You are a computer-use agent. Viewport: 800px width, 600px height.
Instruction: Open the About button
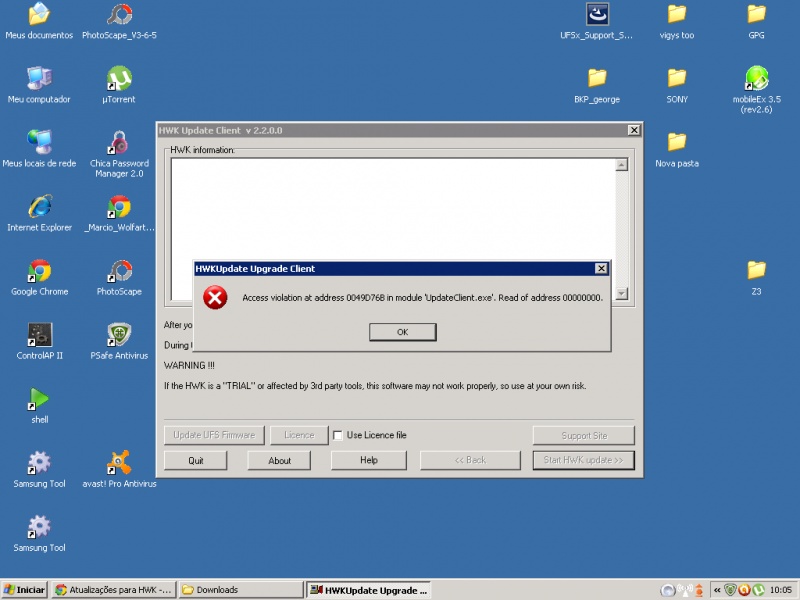coord(279,460)
